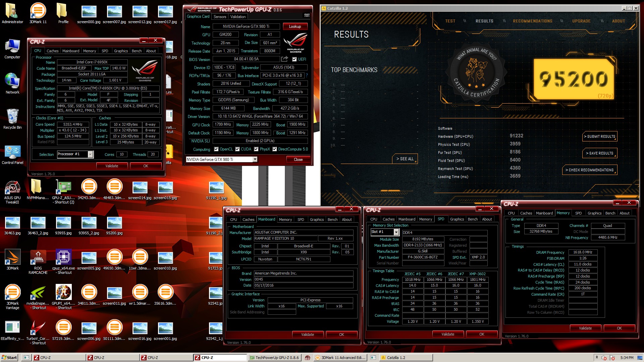Switch to the Validation tab in GPU-Z
Screen dimensions: 644x362
[238, 16]
